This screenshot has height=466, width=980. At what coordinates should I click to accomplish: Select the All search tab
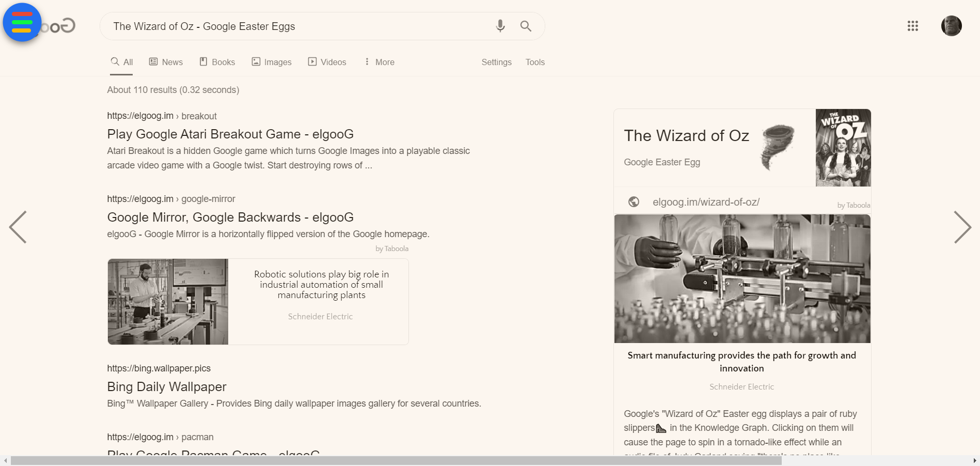121,62
